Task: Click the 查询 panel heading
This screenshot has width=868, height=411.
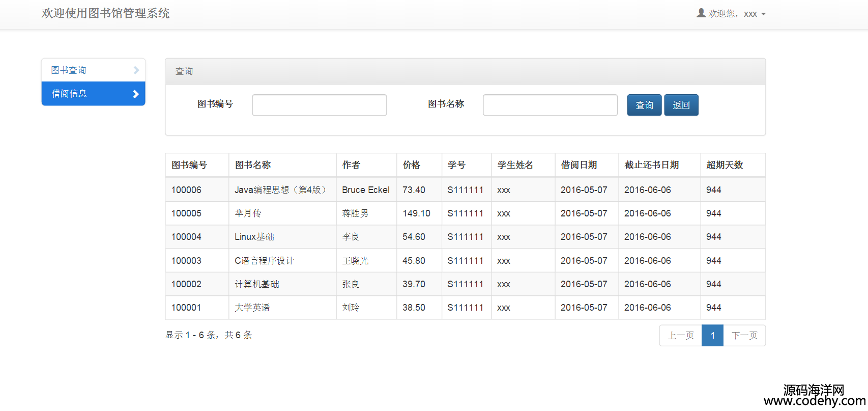Action: [x=184, y=71]
